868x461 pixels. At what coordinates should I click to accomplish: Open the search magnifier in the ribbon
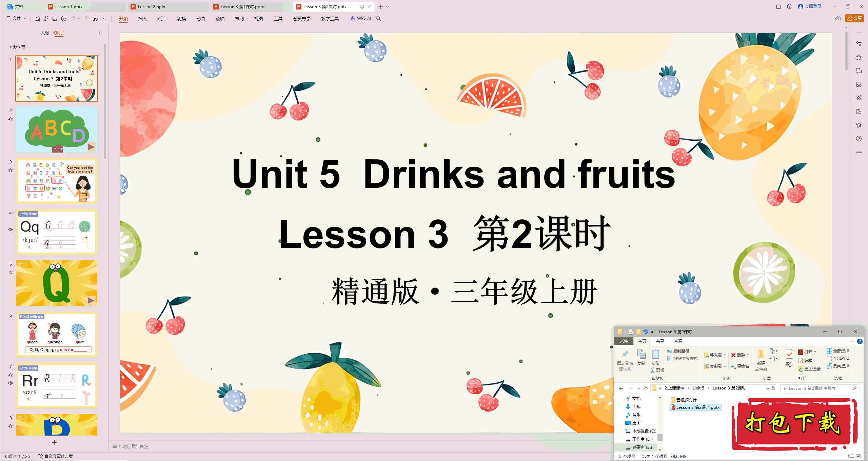379,18
